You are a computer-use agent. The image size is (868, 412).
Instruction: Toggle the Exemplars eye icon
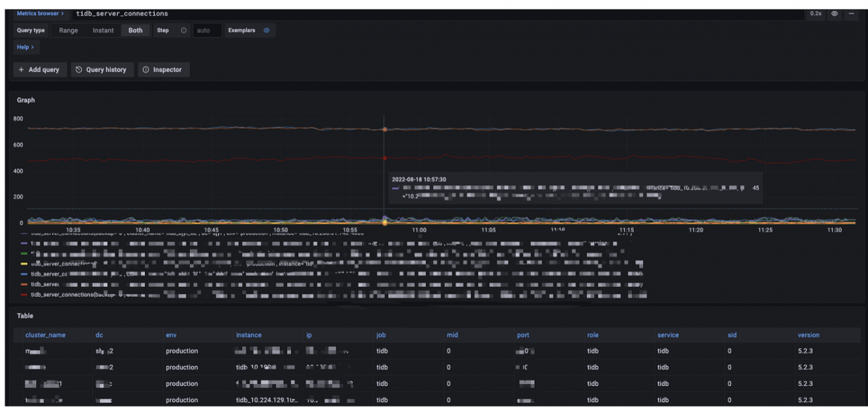pos(267,30)
